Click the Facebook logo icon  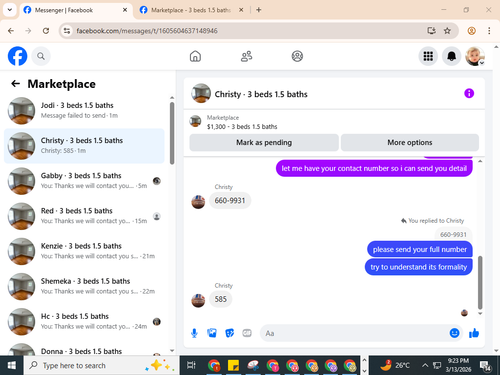[x=17, y=56]
